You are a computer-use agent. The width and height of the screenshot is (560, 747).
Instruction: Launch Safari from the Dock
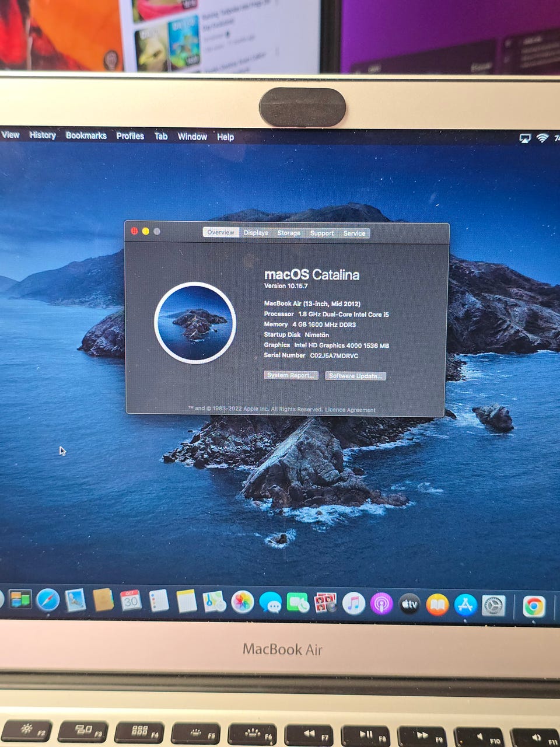(x=48, y=599)
